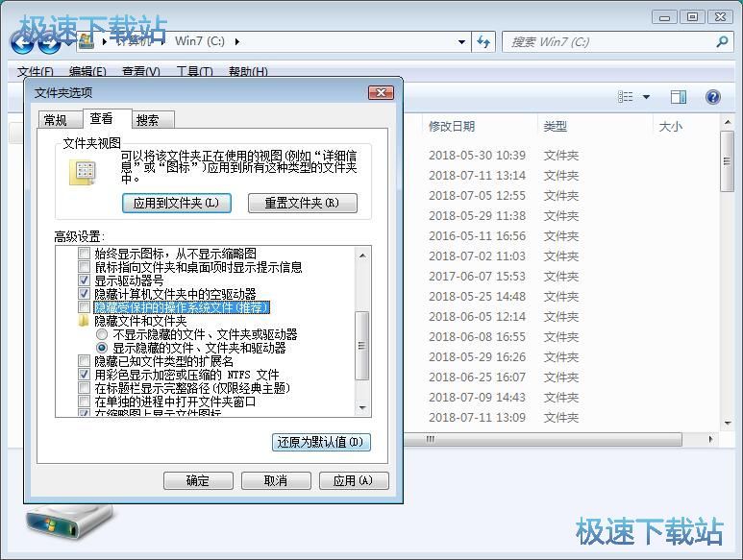Open the 编辑(E) menu
Image resolution: width=743 pixels, height=560 pixels.
point(87,71)
